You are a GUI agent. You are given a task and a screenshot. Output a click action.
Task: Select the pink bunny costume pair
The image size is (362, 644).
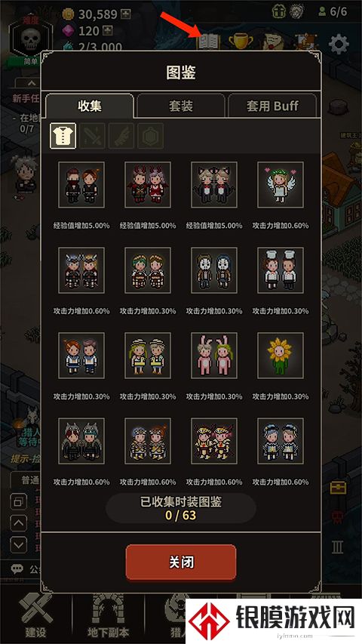(214, 356)
